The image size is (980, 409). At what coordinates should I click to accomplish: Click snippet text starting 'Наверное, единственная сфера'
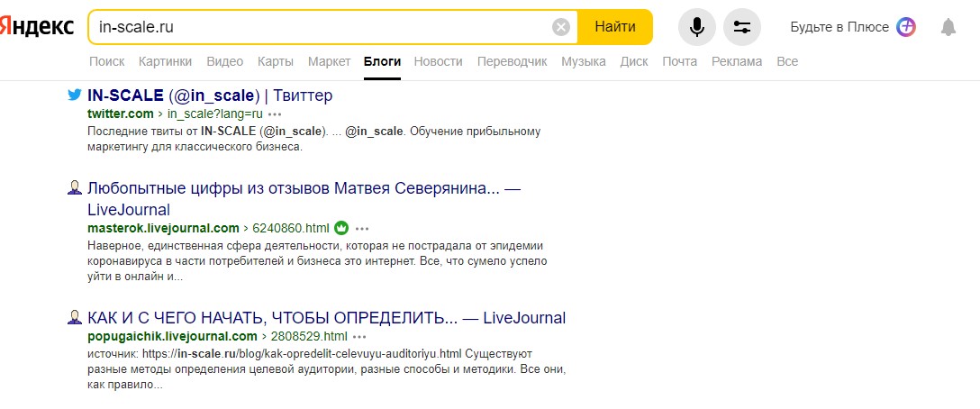(318, 260)
